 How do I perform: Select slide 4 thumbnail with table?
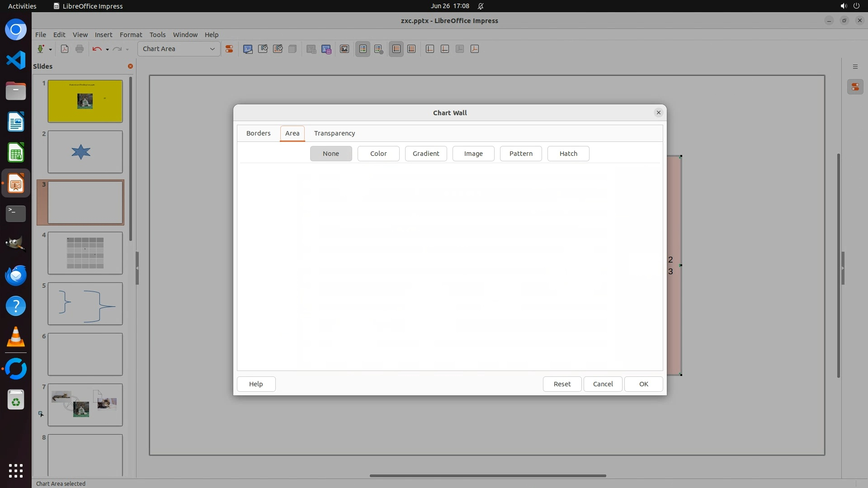85,253
